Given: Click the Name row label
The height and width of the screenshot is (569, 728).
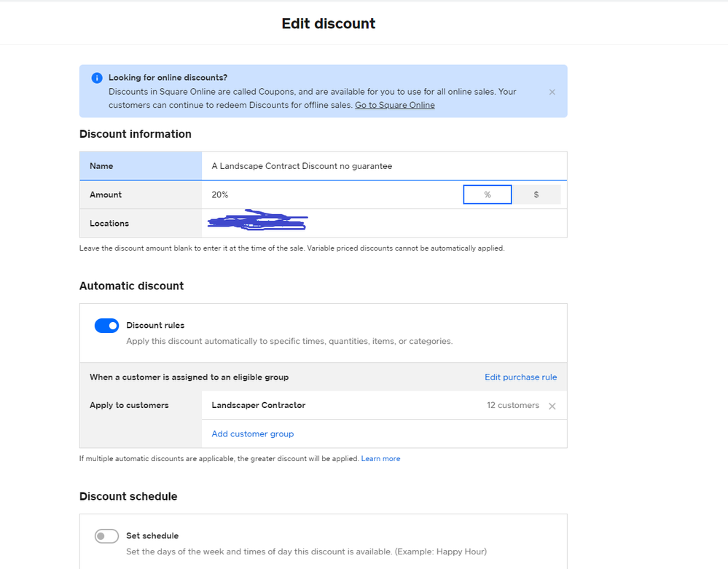Looking at the screenshot, I should tap(101, 166).
